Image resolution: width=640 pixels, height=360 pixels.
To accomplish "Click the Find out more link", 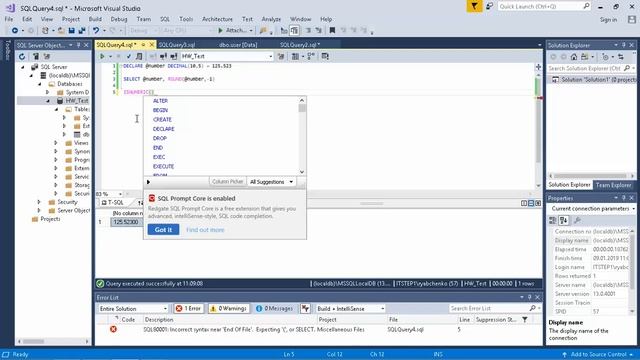I will coord(205,230).
